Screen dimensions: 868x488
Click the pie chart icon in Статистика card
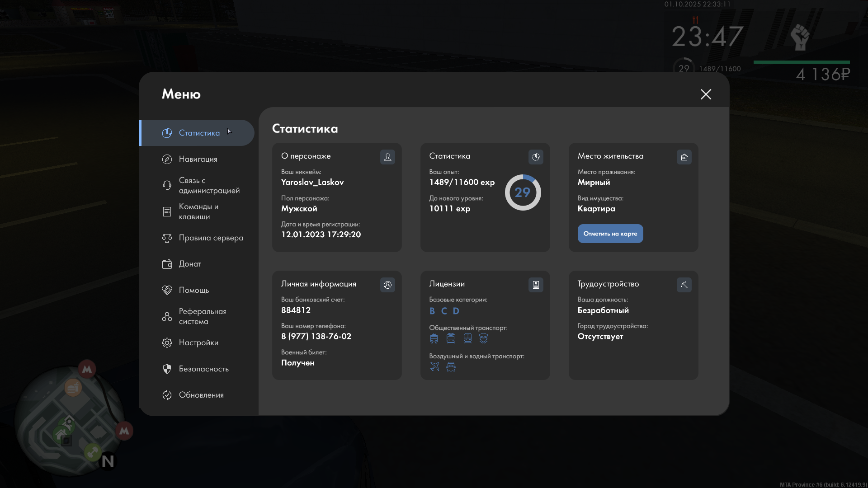click(x=536, y=157)
